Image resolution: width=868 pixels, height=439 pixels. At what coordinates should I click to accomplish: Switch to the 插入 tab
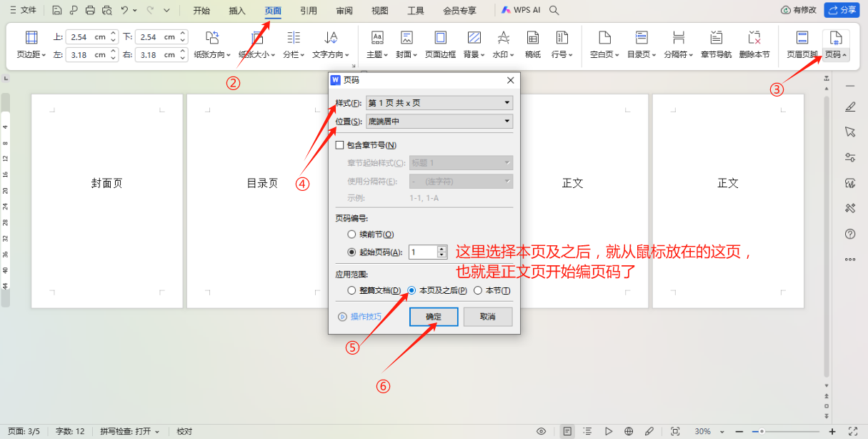pyautogui.click(x=237, y=11)
